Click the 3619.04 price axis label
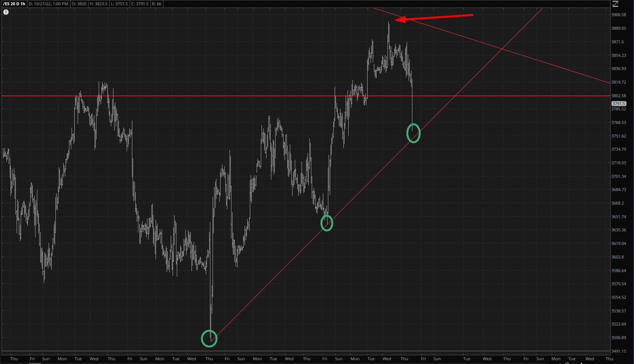The image size is (634, 364). pos(619,243)
